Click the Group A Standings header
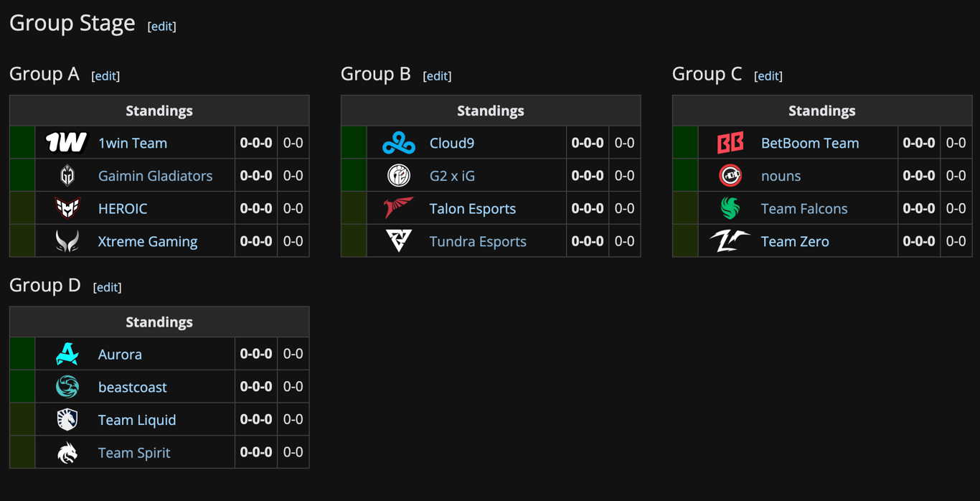 (159, 111)
